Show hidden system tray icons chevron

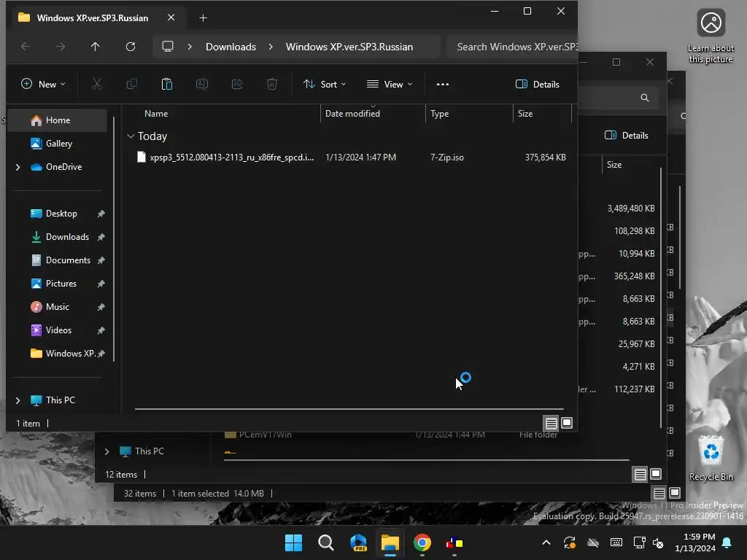546,542
